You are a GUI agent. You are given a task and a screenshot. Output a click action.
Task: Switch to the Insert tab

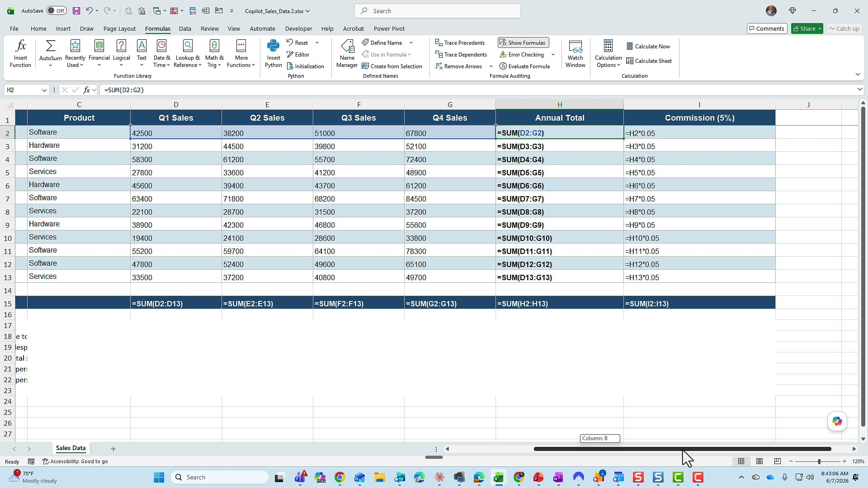tap(63, 28)
